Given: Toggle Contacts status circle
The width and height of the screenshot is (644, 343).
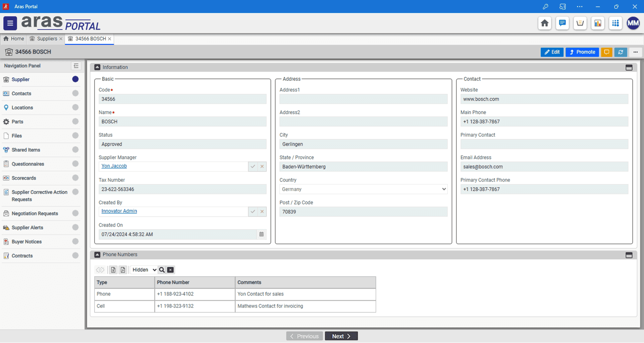Looking at the screenshot, I should (75, 93).
